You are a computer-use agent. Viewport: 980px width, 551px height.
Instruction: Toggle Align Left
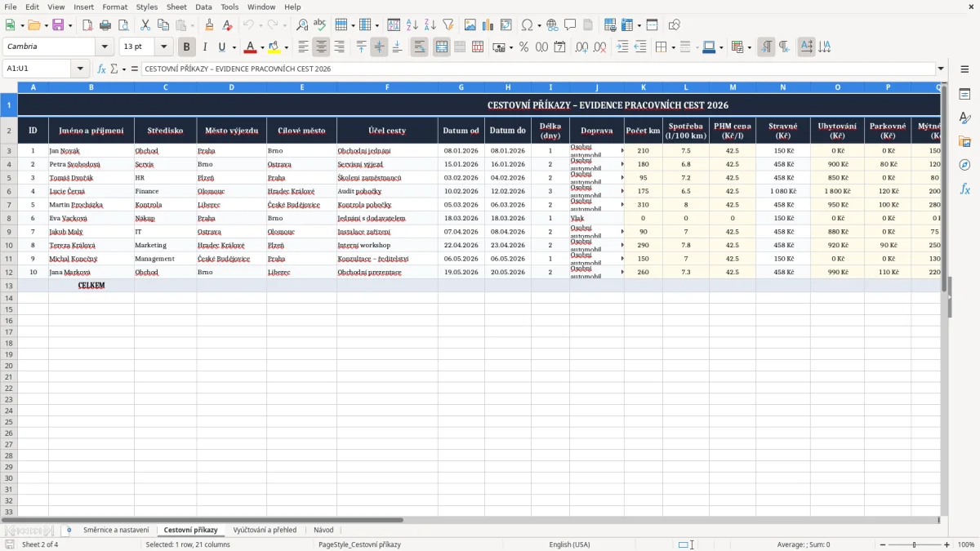coord(303,47)
